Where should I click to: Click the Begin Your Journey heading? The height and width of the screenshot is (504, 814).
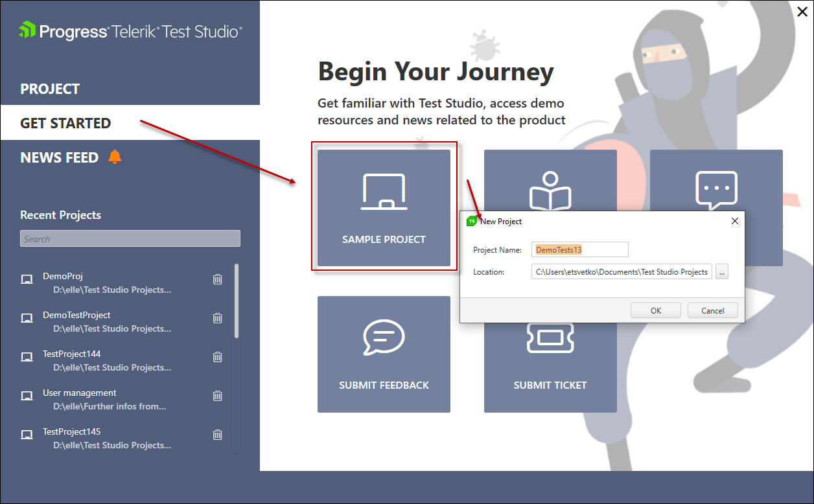coord(436,72)
